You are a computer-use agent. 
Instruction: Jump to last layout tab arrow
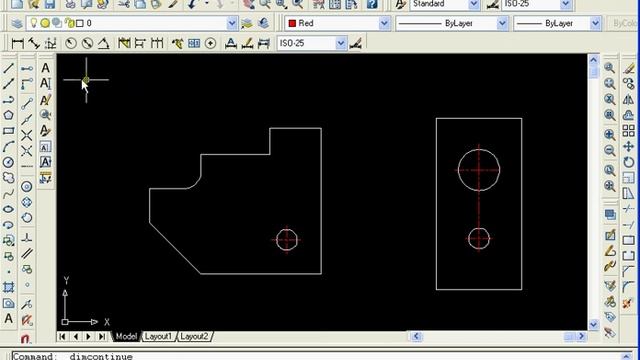coord(102,336)
